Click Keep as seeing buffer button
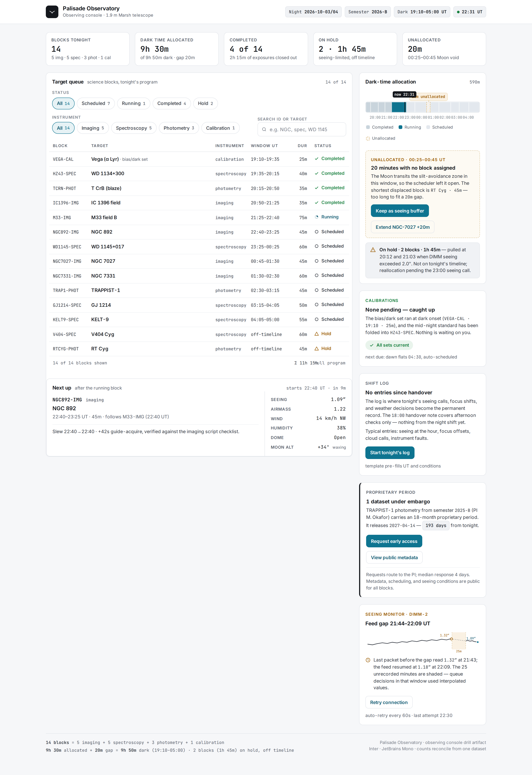 tap(400, 211)
